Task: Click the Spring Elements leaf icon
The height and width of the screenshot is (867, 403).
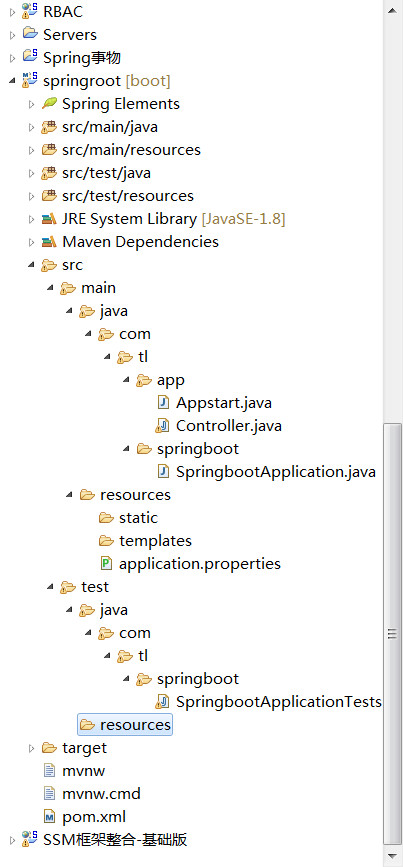Action: (50, 103)
